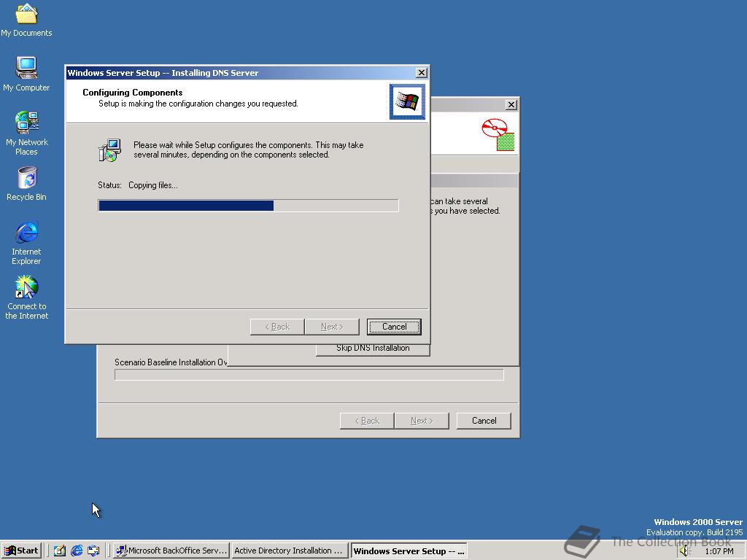Image resolution: width=747 pixels, height=560 pixels.
Task: Select the Recycle Bin icon
Action: click(26, 183)
